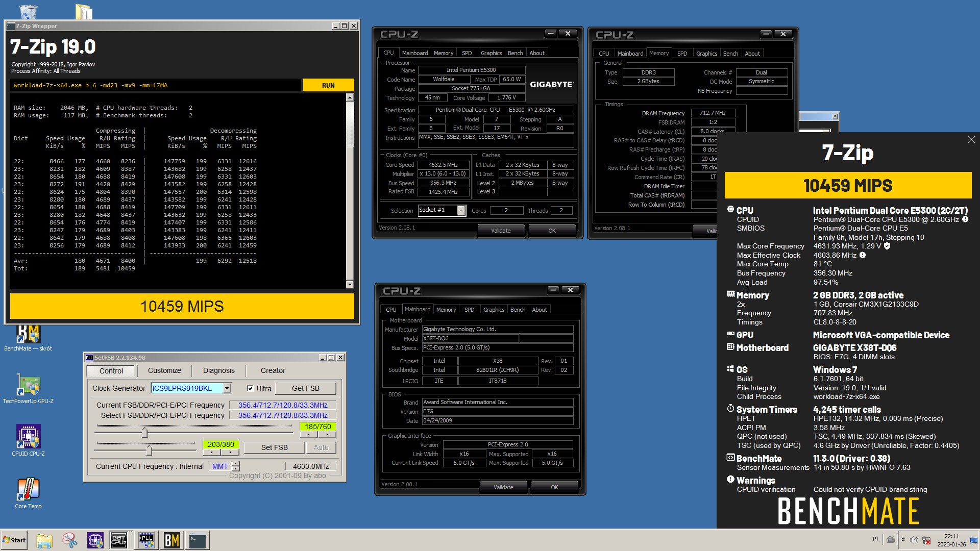Viewport: 980px width, 551px height.
Task: Open the TechPowerUp GPU-Z desktop icon
Action: 28,389
